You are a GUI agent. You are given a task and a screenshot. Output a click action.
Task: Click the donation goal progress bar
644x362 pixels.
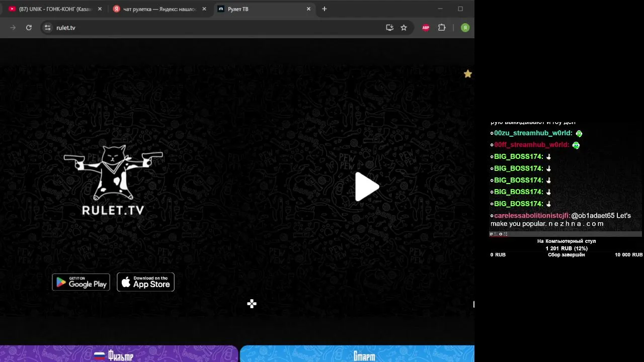click(566, 234)
